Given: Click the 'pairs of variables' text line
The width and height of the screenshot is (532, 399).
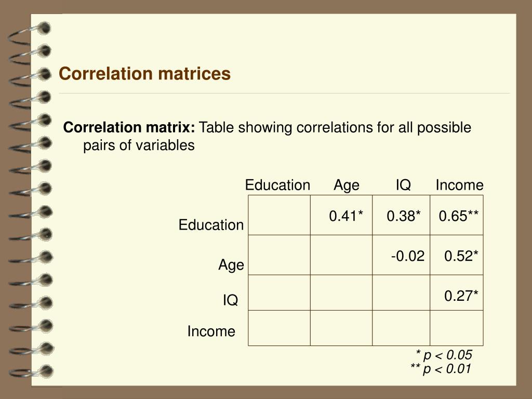Looking at the screenshot, I should 139,145.
